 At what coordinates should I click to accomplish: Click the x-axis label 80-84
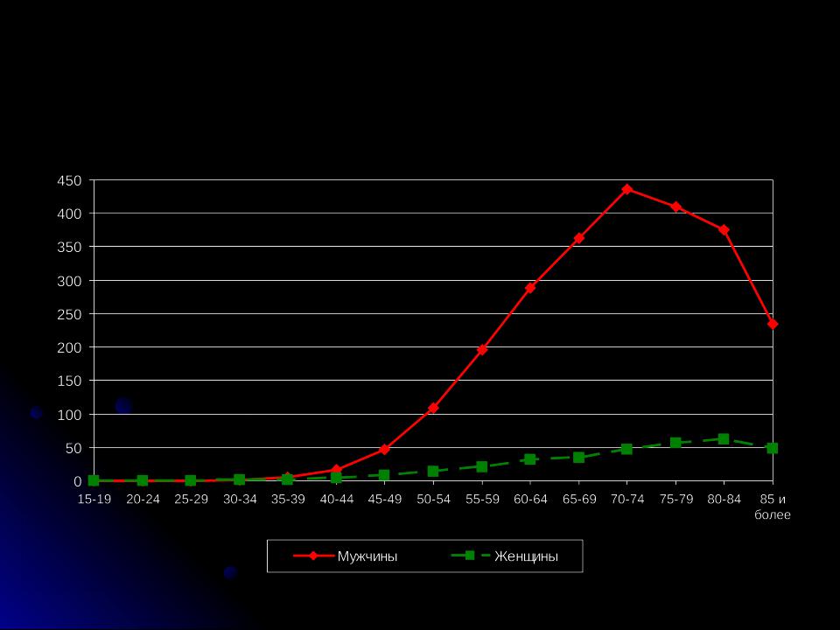tap(724, 500)
